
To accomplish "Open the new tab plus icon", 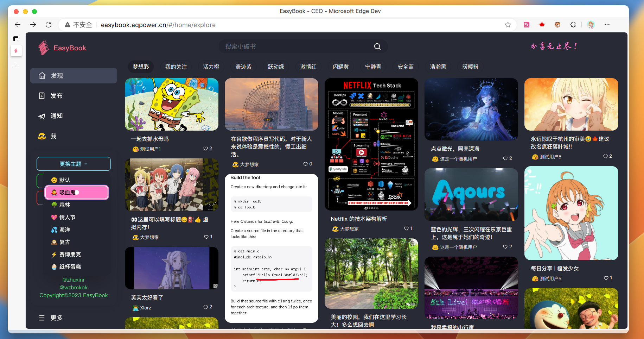I will pos(16,65).
